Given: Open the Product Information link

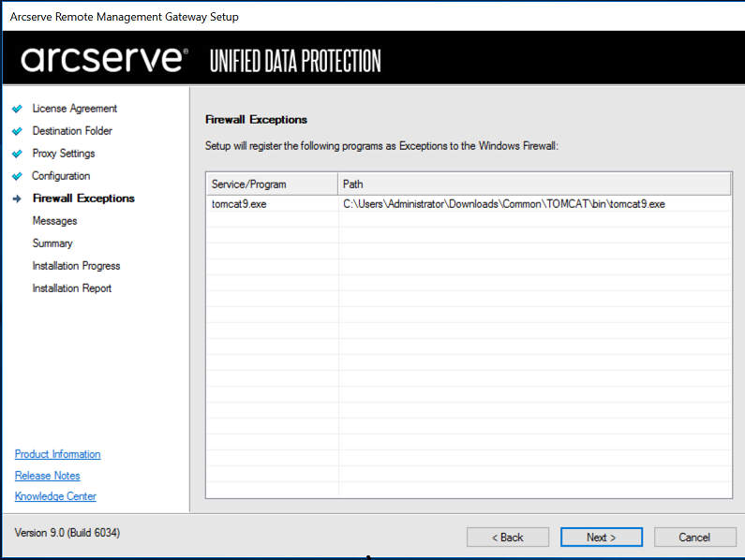Looking at the screenshot, I should point(57,454).
